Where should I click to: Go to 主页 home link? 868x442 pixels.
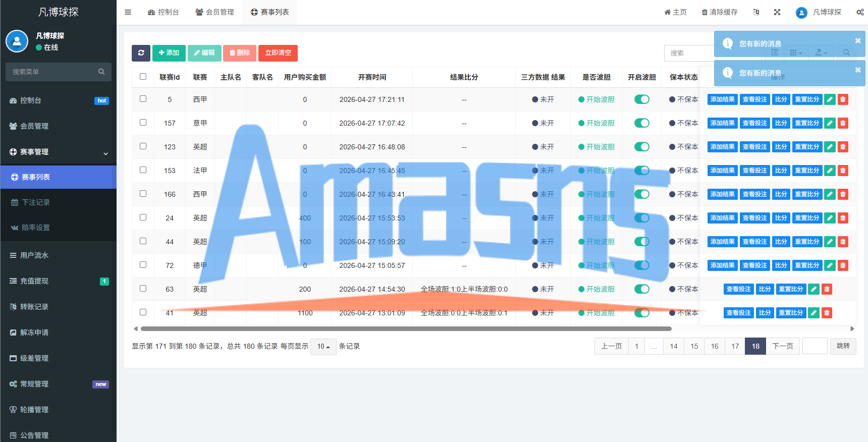pyautogui.click(x=675, y=12)
